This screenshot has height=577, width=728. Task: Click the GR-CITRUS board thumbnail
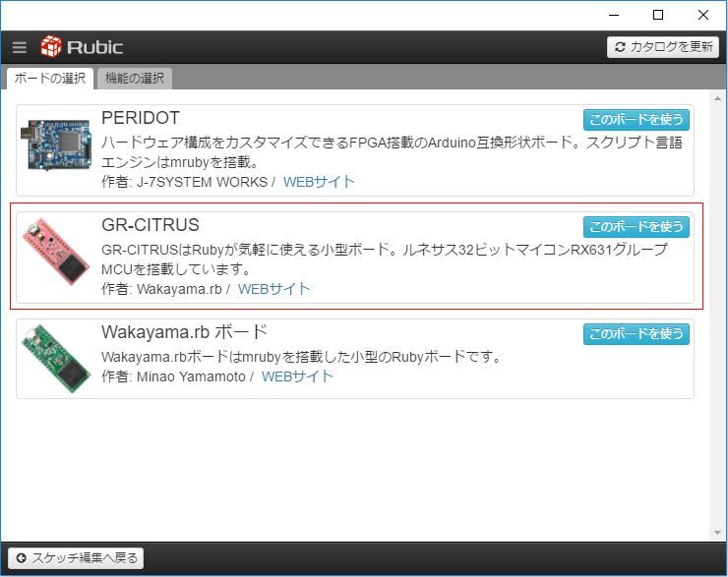(56, 252)
